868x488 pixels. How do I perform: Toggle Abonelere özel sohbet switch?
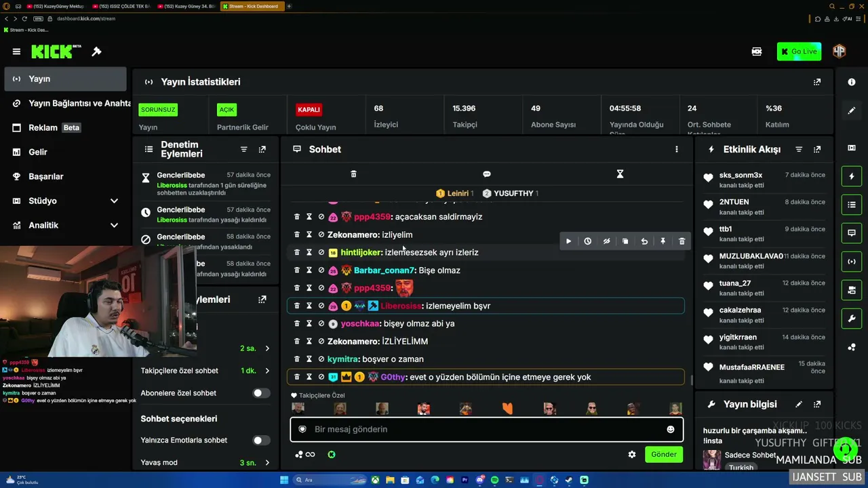pyautogui.click(x=261, y=393)
